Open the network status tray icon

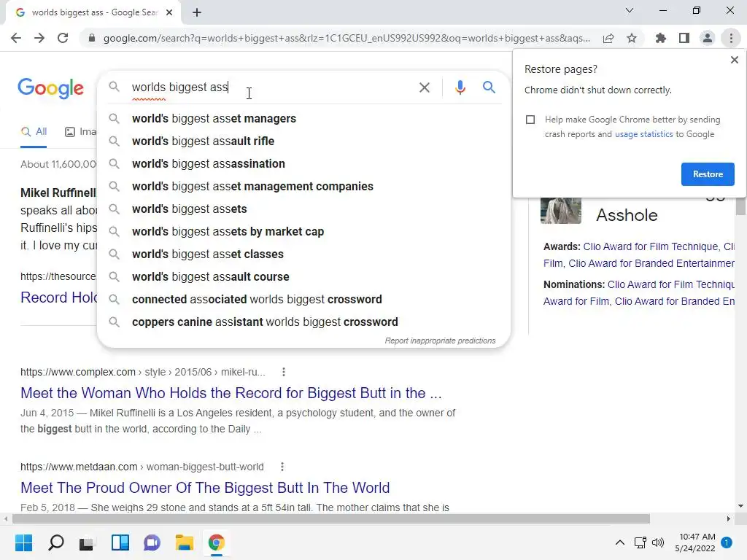640,542
